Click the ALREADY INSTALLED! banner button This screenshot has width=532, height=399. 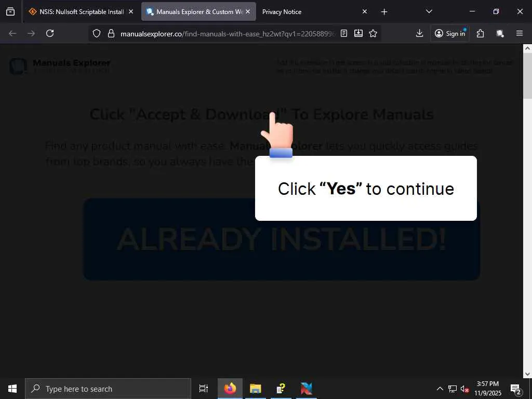pos(282,239)
